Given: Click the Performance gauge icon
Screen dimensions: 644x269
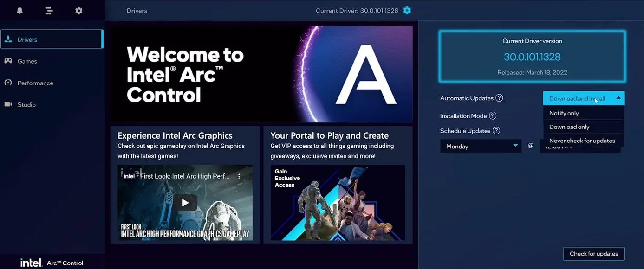Looking at the screenshot, I should (x=8, y=83).
